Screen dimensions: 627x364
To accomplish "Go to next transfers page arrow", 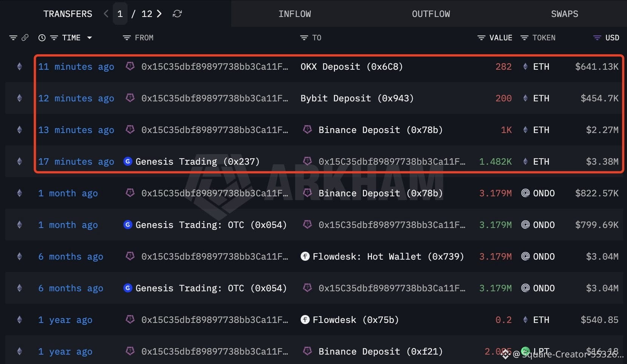I will [159, 14].
